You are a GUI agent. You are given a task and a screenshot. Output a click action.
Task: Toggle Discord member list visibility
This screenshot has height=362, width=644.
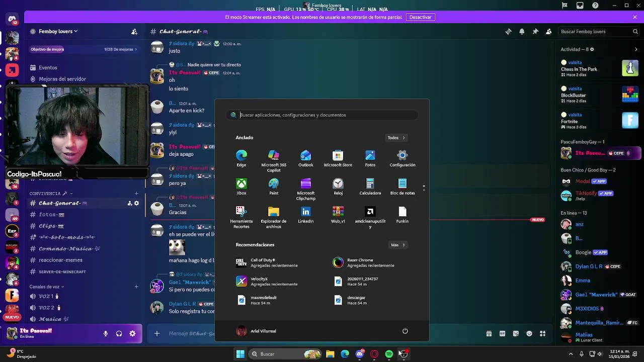click(549, 31)
